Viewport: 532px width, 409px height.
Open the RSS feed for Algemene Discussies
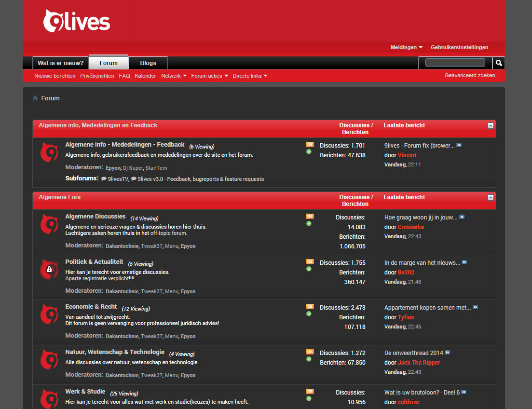coord(309,216)
